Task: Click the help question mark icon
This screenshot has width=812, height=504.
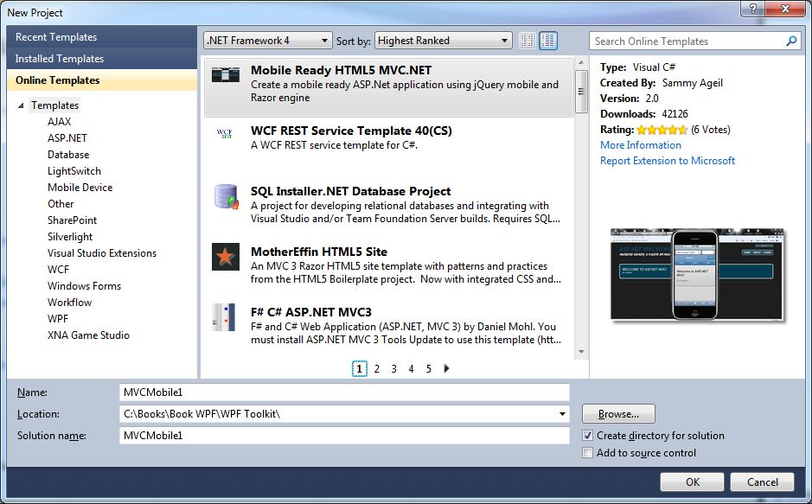Action: 751,10
